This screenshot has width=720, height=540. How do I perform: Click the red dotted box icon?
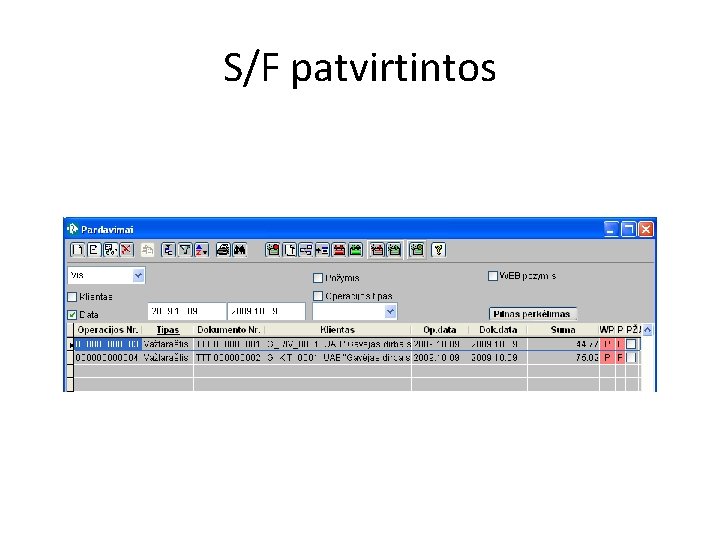tap(377, 250)
